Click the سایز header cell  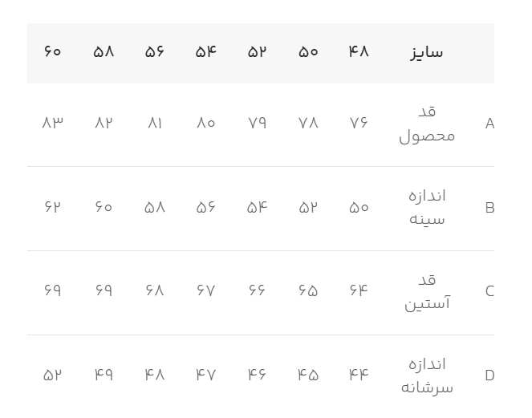426,53
